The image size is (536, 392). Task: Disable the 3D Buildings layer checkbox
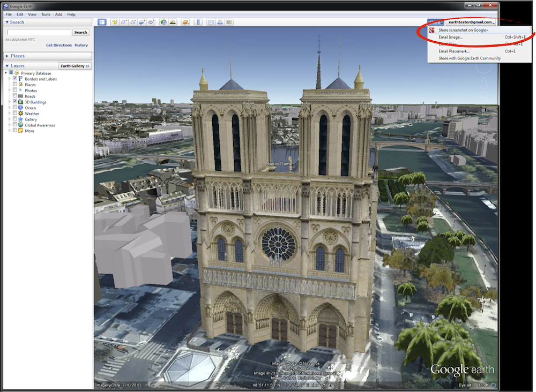[x=15, y=102]
